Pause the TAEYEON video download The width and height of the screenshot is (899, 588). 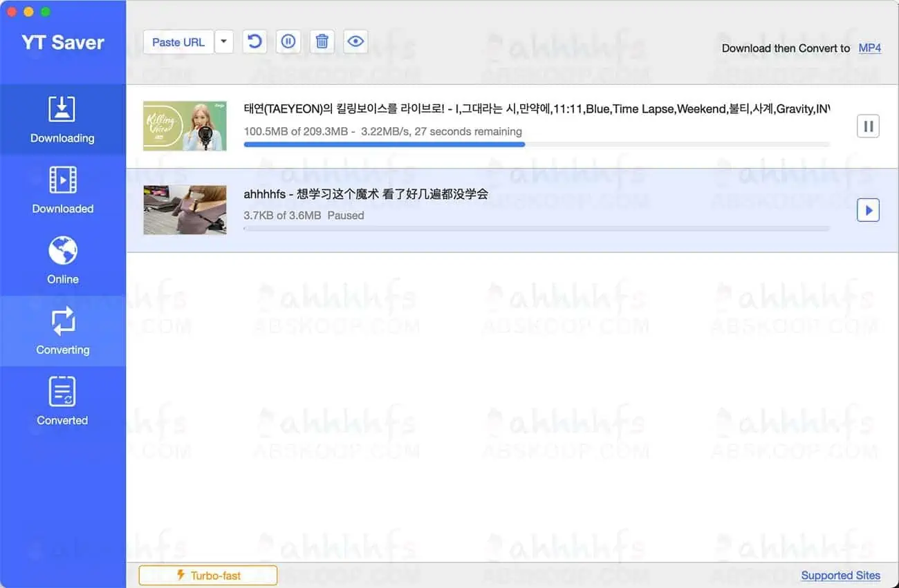(868, 126)
